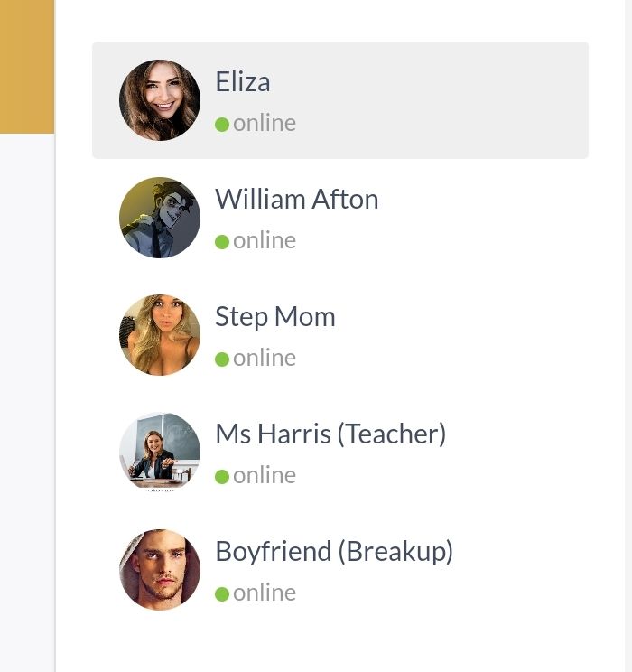Open the chat named Eliza
The width and height of the screenshot is (632, 672).
[x=243, y=82]
